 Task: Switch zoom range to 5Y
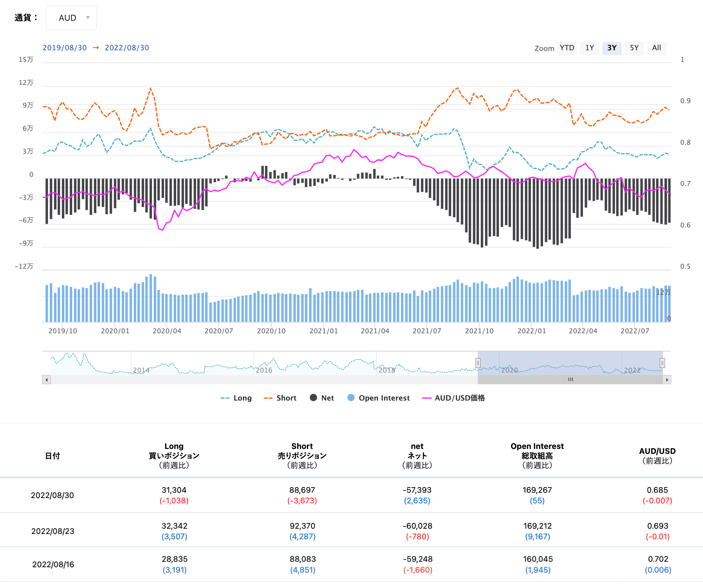click(634, 48)
